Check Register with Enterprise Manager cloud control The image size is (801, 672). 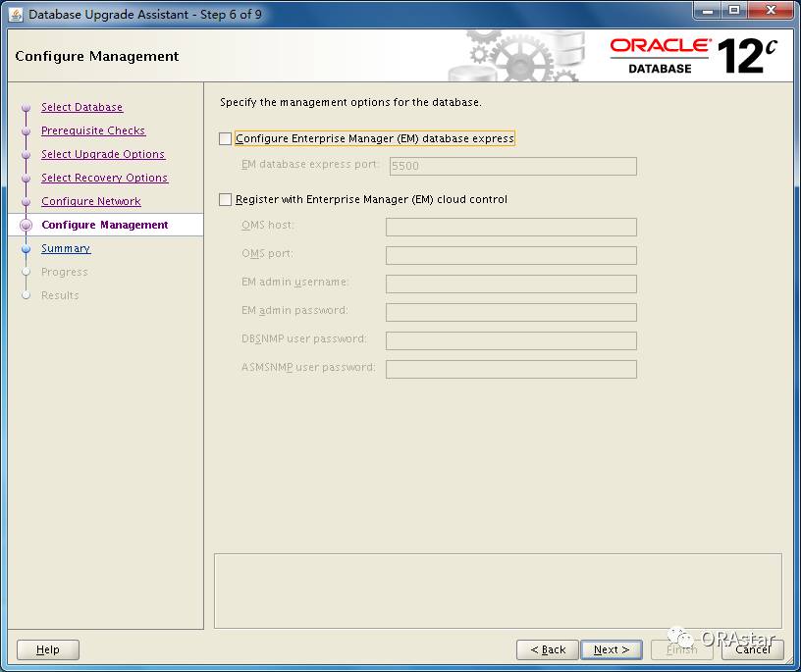coord(226,200)
